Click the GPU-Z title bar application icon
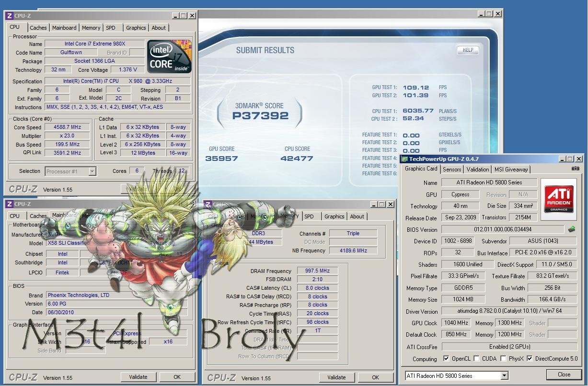Screen dimensions: 588x386 [405, 159]
